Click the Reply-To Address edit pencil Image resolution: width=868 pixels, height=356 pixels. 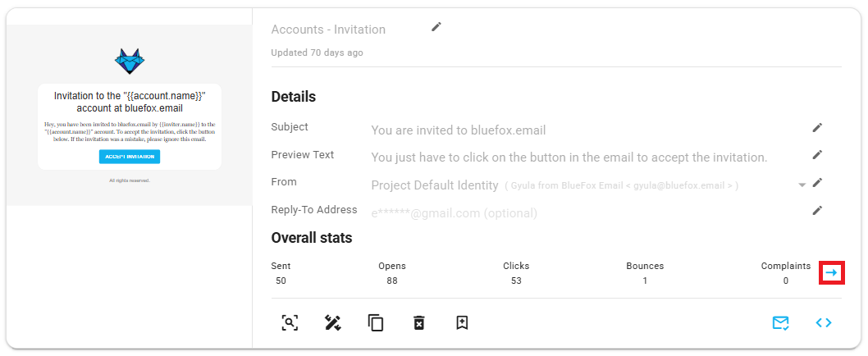817,211
